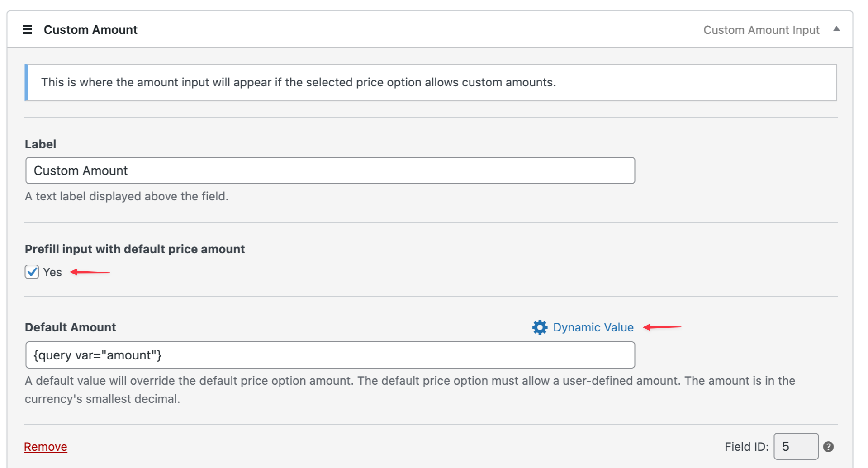This screenshot has height=468, width=868.
Task: Click the Label field description text
Action: [x=127, y=196]
